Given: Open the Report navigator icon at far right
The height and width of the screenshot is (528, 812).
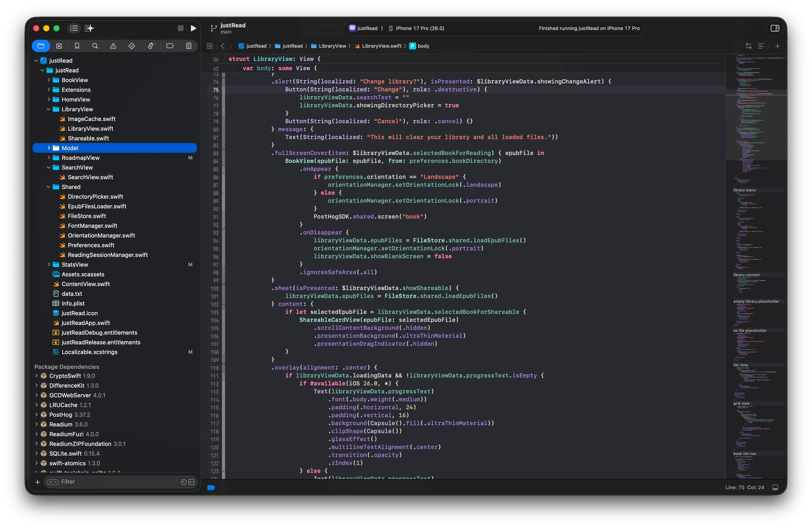Looking at the screenshot, I should [x=189, y=46].
